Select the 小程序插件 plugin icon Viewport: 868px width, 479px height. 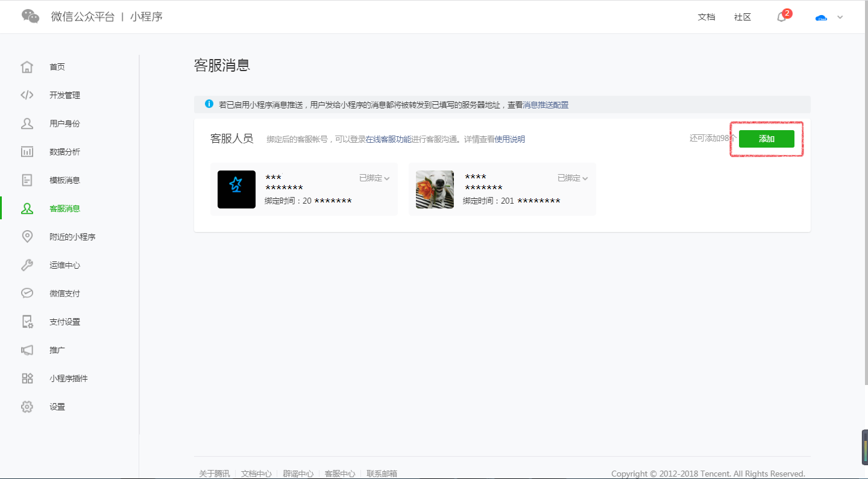pos(27,378)
